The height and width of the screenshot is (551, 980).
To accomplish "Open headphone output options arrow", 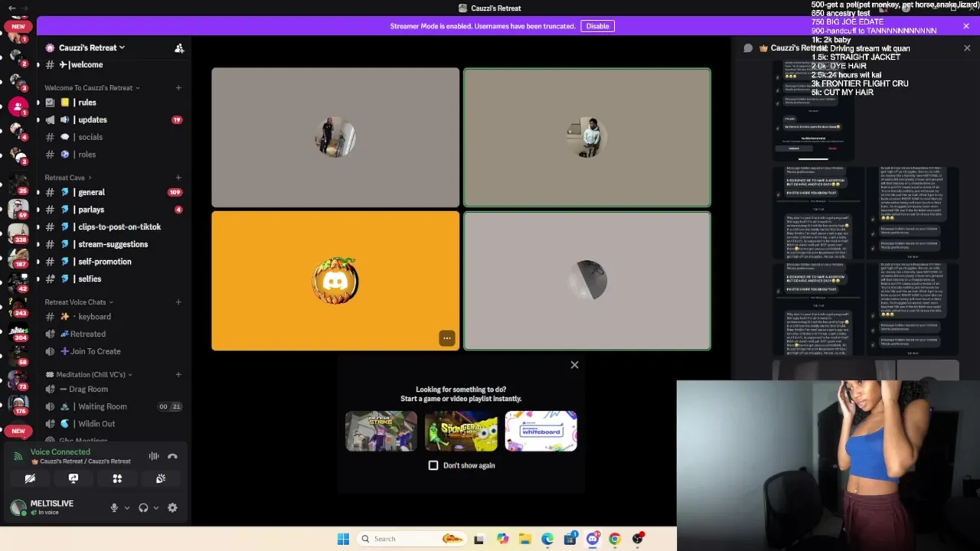I will coord(156,507).
